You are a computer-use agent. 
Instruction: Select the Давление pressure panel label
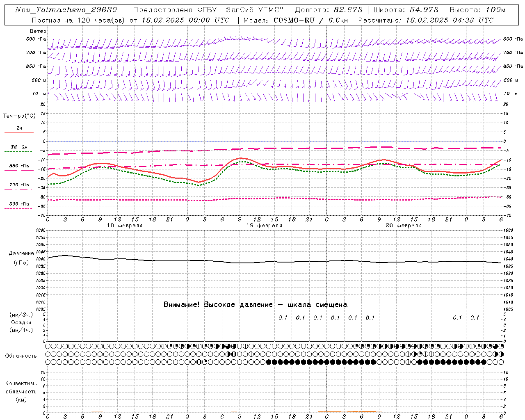pyautogui.click(x=21, y=253)
